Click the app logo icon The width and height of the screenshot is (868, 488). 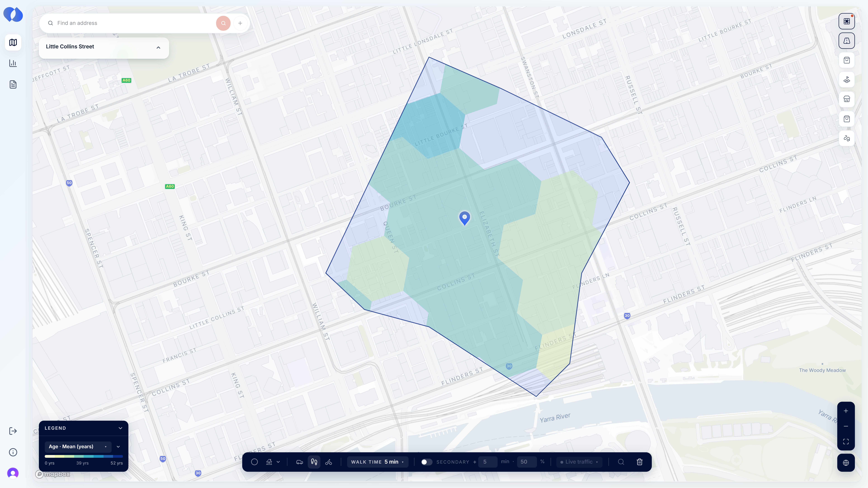point(13,14)
